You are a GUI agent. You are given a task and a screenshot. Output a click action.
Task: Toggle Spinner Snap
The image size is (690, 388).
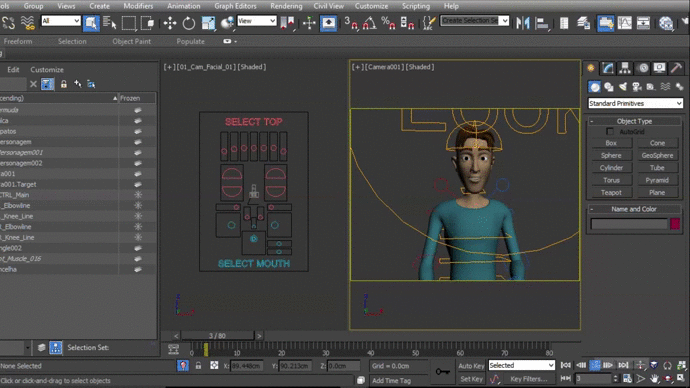(407, 23)
